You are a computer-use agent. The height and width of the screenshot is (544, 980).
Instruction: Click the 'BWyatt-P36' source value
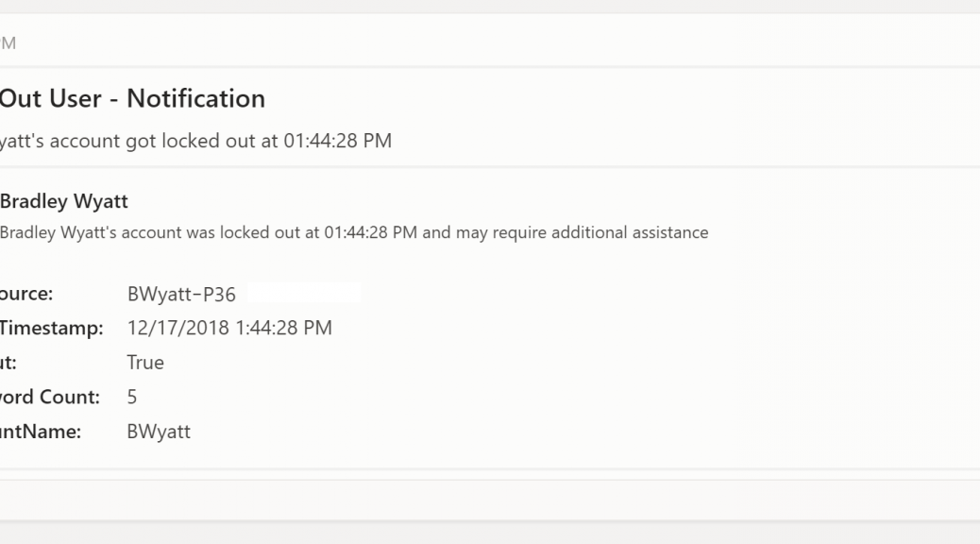pyautogui.click(x=181, y=294)
